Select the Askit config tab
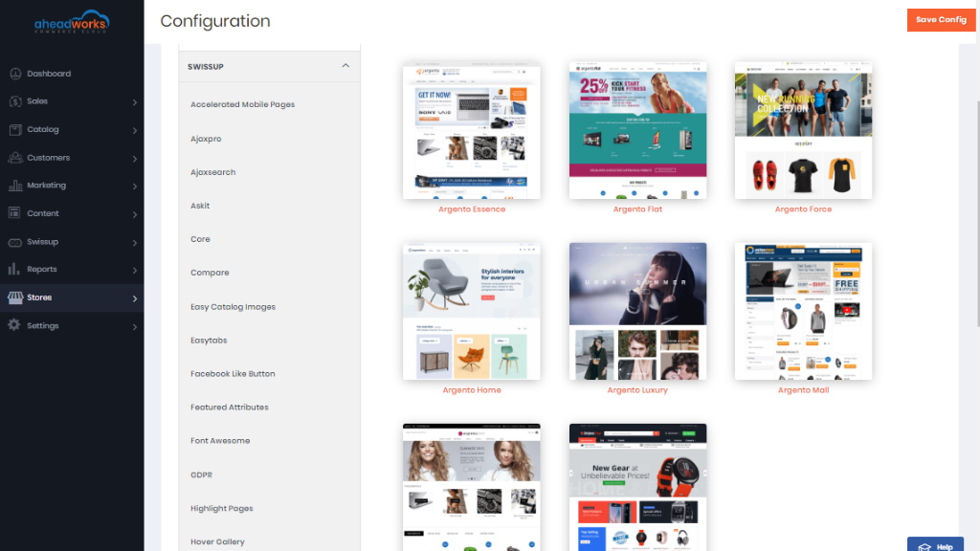The image size is (980, 551). [200, 206]
